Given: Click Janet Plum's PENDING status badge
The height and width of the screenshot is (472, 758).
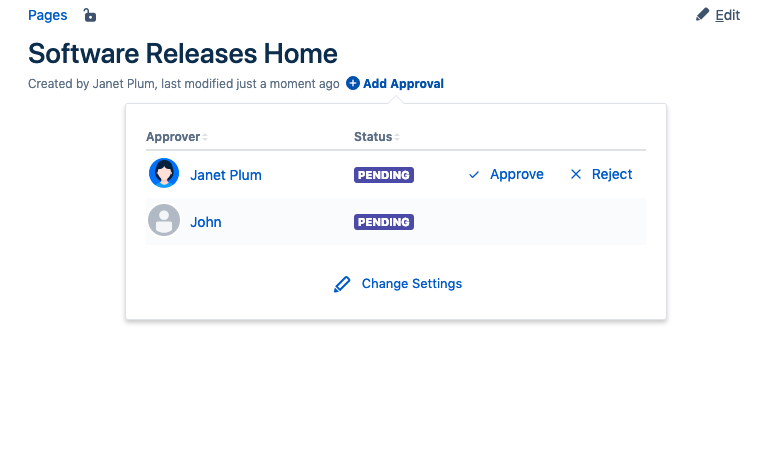Looking at the screenshot, I should 384,175.
